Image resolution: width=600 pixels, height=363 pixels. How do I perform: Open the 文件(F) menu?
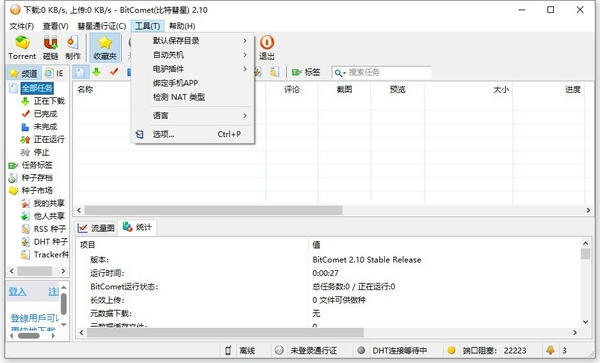pyautogui.click(x=21, y=26)
